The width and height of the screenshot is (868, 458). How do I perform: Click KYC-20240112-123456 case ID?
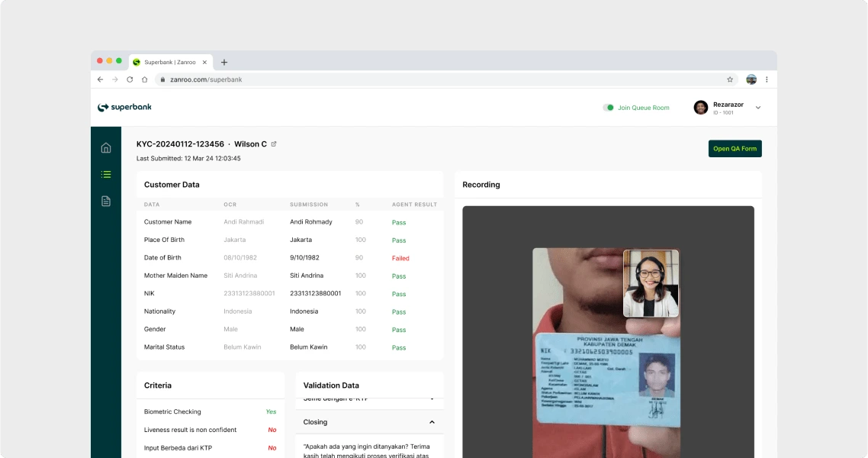180,144
